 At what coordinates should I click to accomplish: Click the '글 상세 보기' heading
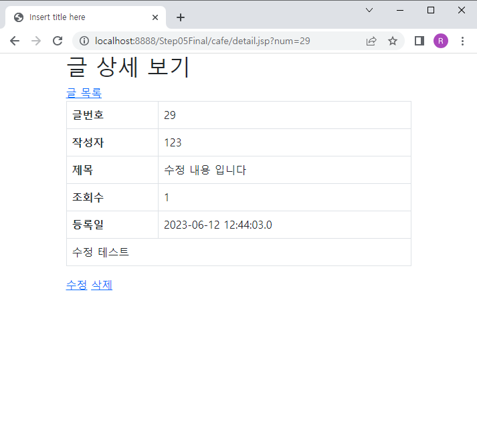128,67
